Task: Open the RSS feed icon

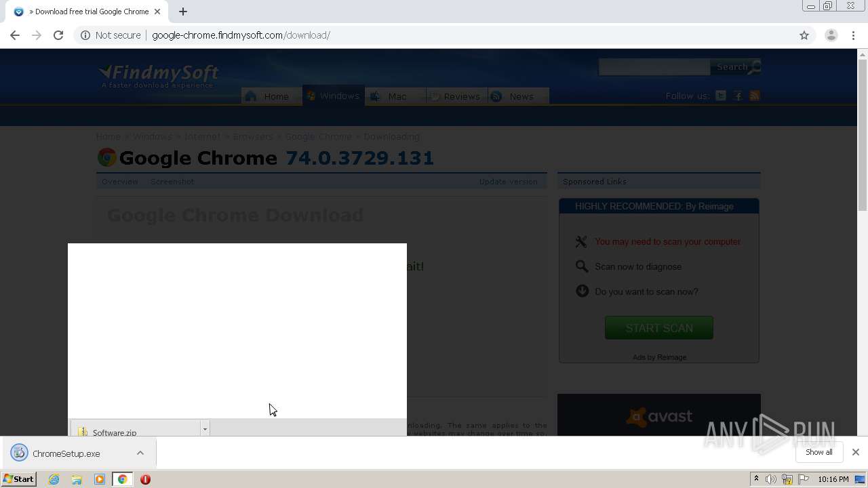Action: pos(755,96)
